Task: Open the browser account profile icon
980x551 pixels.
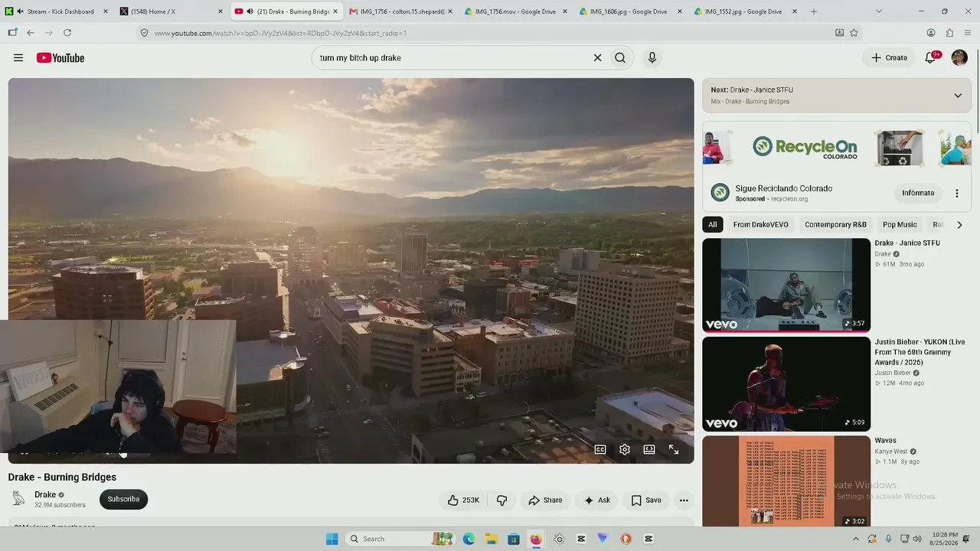Action: tap(931, 33)
